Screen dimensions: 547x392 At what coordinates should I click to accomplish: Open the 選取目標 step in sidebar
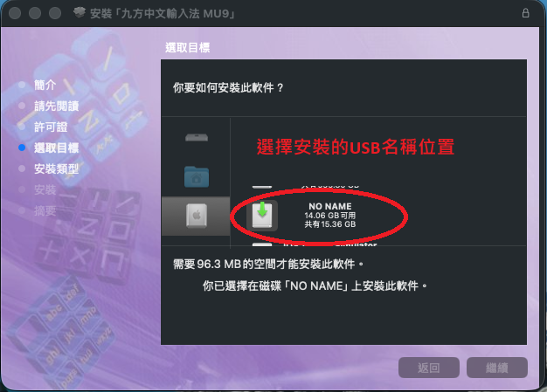(x=57, y=148)
